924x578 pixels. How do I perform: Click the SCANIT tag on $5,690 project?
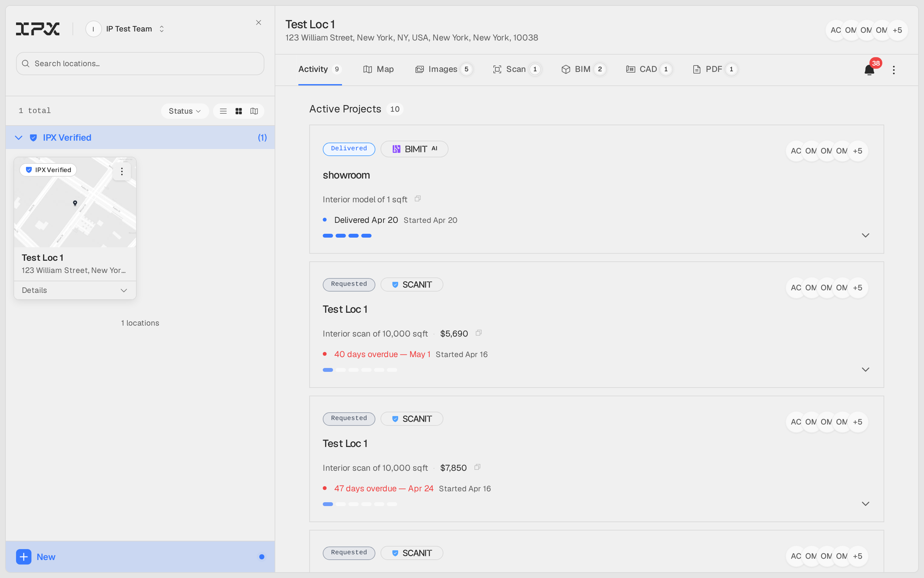coord(412,285)
